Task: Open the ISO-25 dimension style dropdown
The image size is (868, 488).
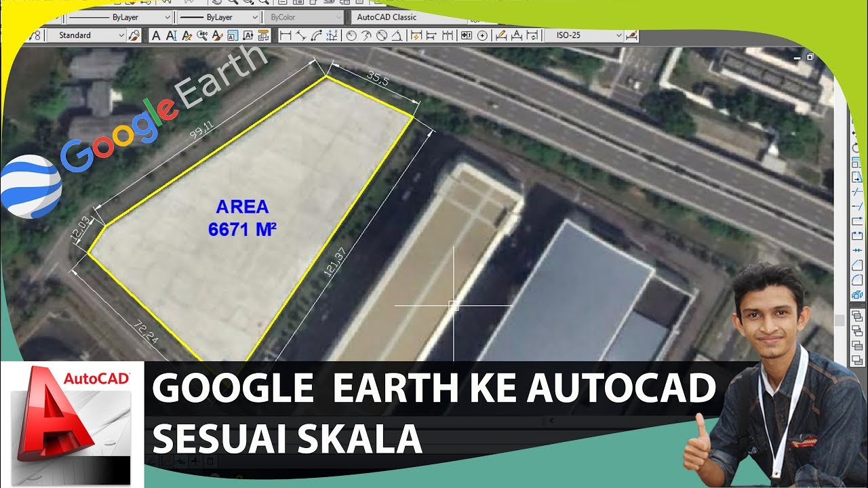Action: [x=584, y=35]
